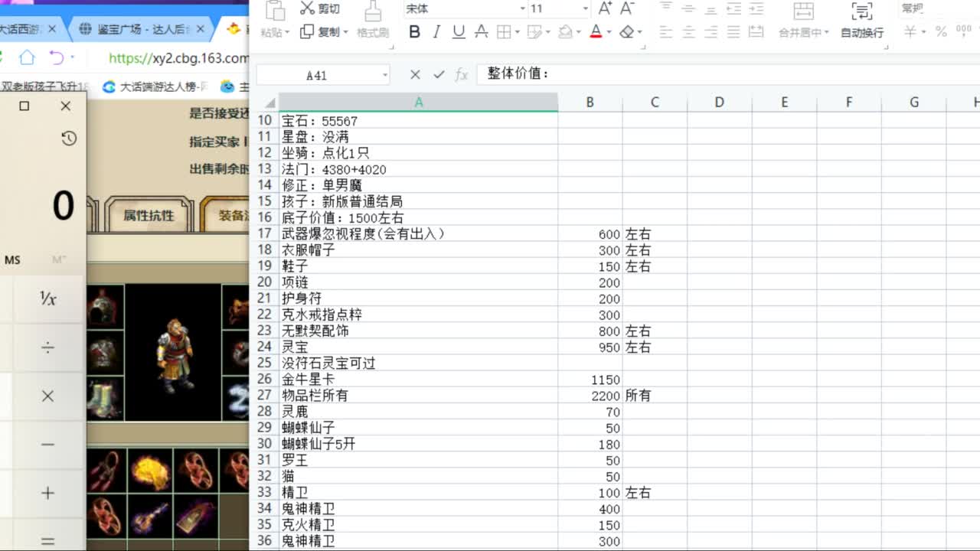Open the font size 11 dropdown
This screenshot has width=980, height=551.
click(586, 8)
